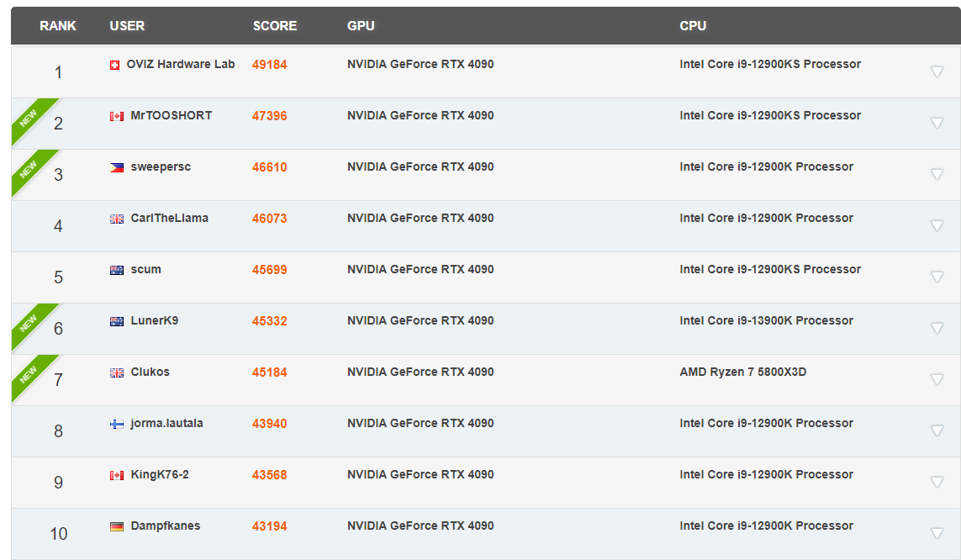Image resolution: width=961 pixels, height=560 pixels.
Task: Click RTX 4090 GPU text in Clukos row
Action: (420, 372)
